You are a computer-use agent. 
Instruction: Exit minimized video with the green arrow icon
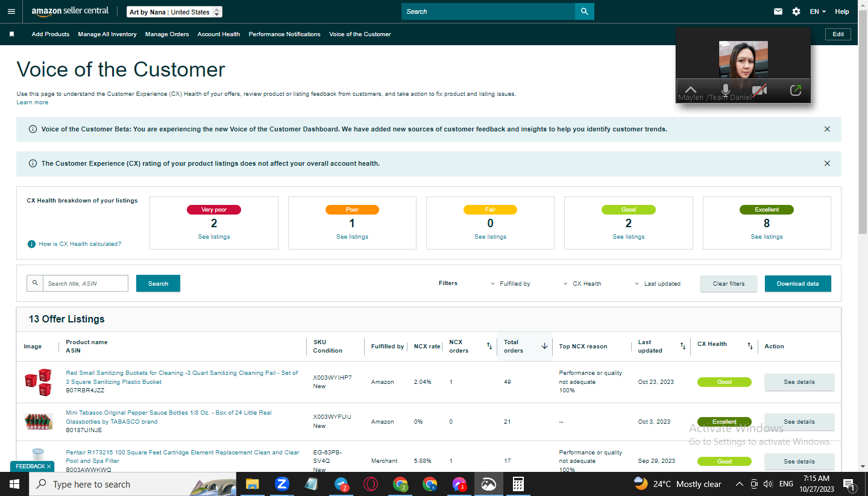[x=796, y=90]
